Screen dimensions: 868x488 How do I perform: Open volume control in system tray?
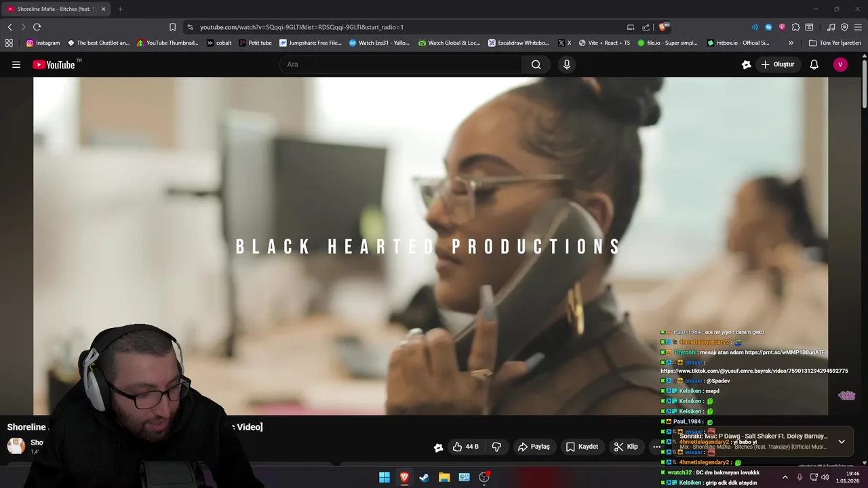coord(825,477)
